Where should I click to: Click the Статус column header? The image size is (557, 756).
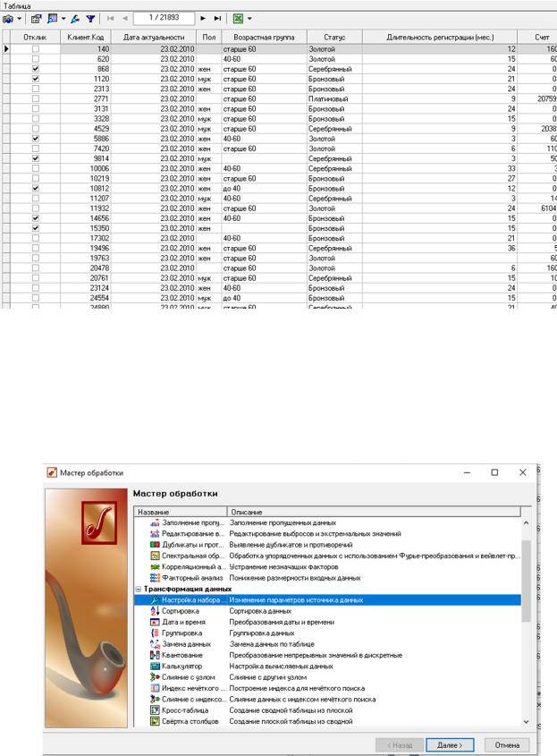tap(334, 37)
